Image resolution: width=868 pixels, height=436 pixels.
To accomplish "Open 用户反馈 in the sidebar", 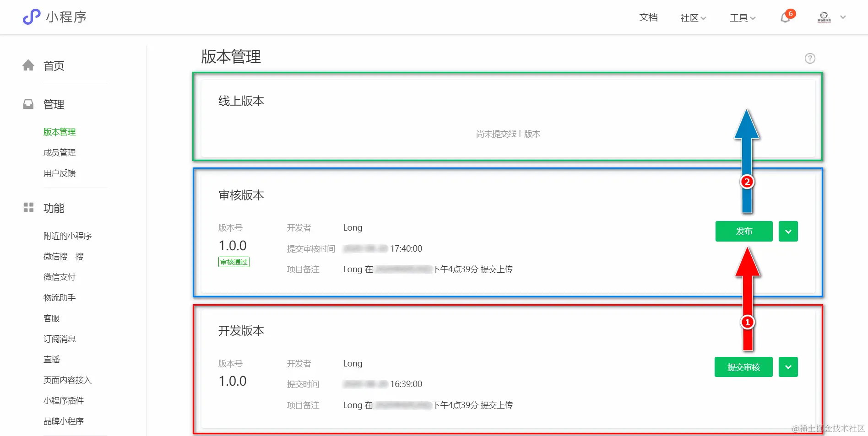I will pos(60,173).
